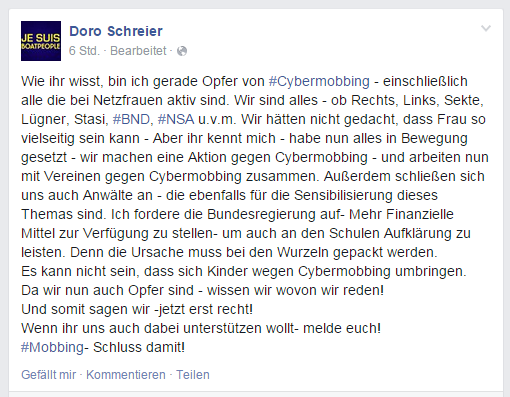Visit Doro Schreier's profile via name
Screen dimensions: 510x397
pyautogui.click(x=116, y=31)
